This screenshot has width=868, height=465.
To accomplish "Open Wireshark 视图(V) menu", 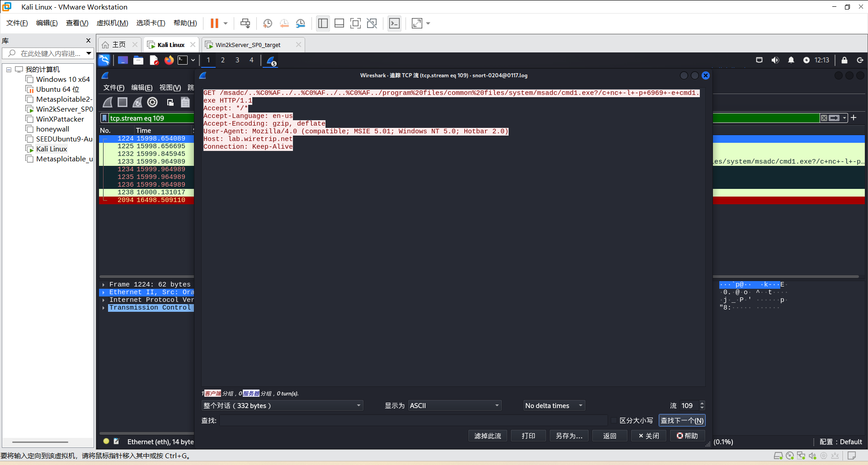I will [170, 88].
